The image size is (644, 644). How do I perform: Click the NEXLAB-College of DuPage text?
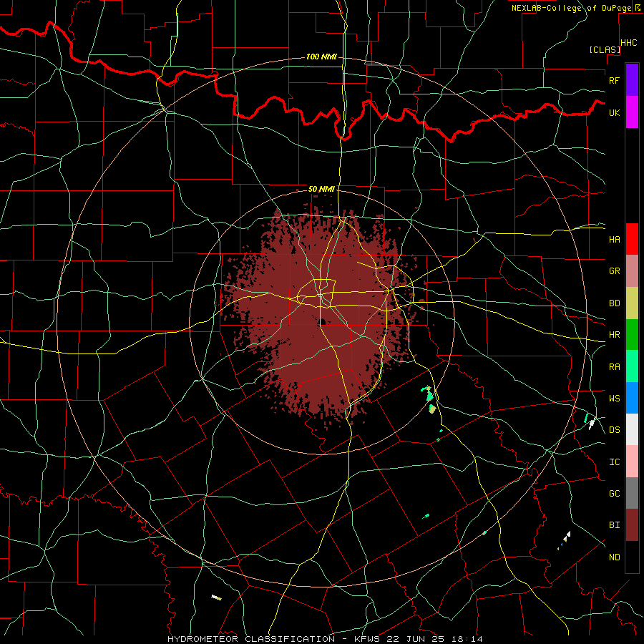572,8
